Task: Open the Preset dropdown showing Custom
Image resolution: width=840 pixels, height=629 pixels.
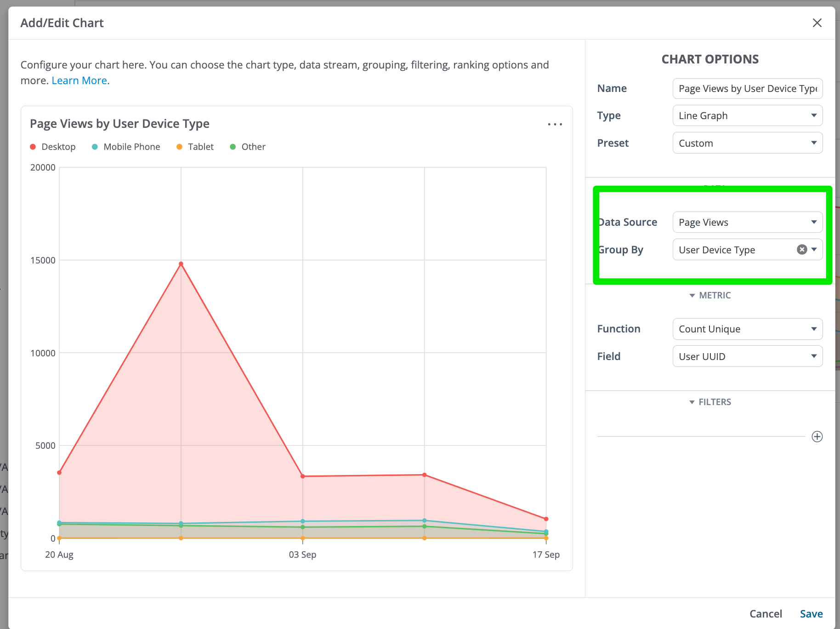Action: [x=748, y=143]
